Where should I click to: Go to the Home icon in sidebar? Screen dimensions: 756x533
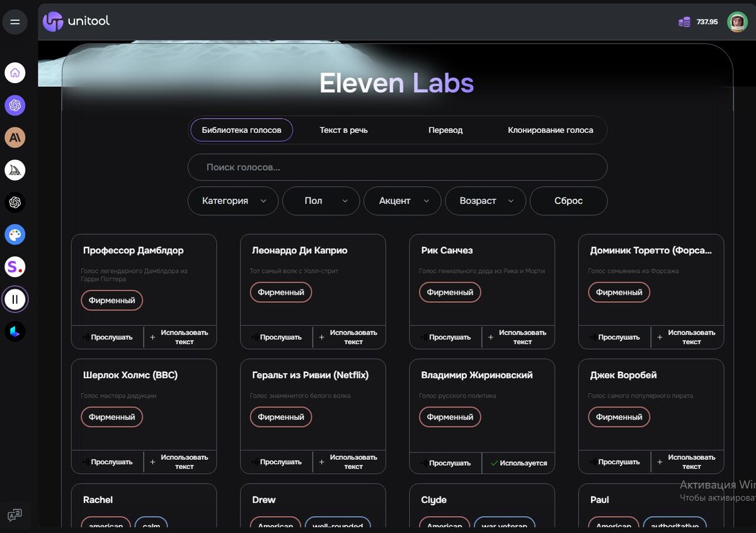tap(15, 72)
